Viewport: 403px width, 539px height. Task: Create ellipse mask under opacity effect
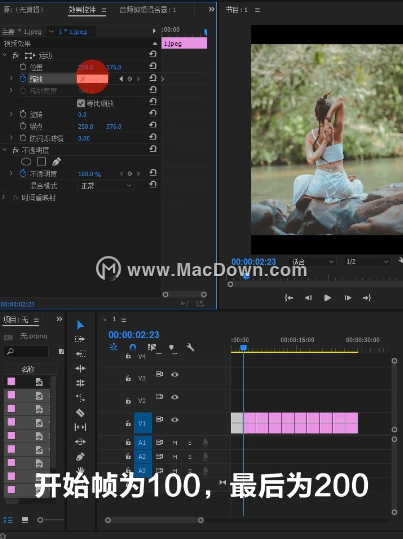coord(26,162)
